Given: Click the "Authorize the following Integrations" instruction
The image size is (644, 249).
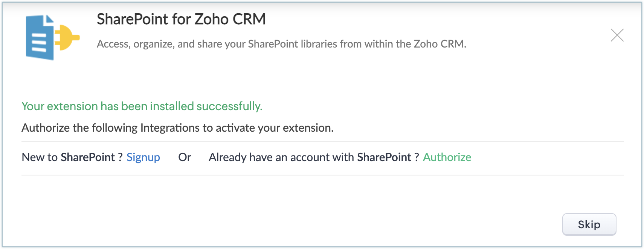Looking at the screenshot, I should [177, 128].
